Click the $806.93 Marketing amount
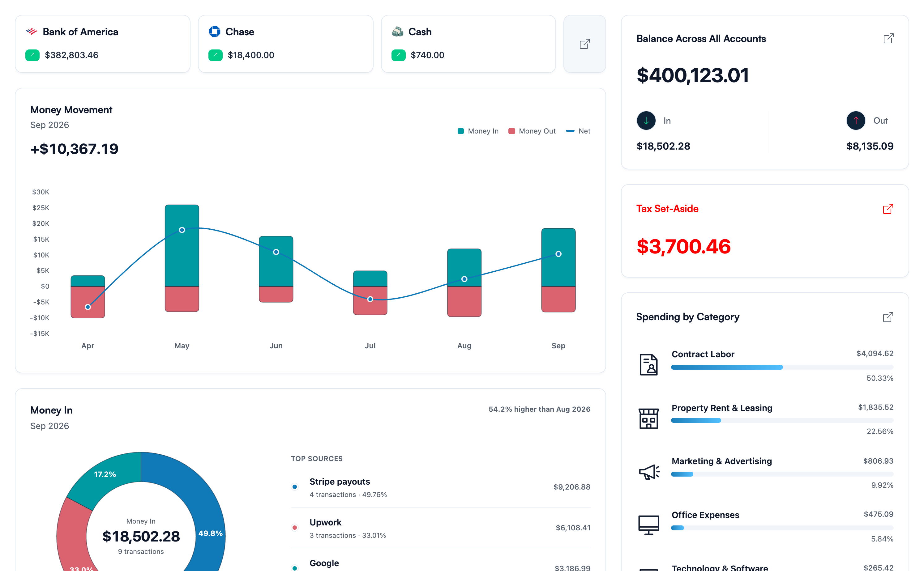The image size is (924, 586). pos(878,461)
